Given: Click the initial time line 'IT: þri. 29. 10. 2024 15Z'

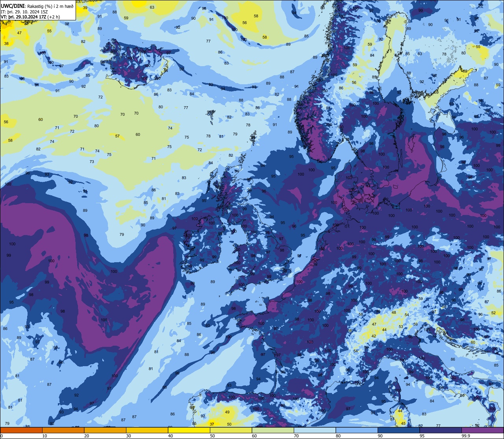Looking at the screenshot, I should [x=25, y=11].
